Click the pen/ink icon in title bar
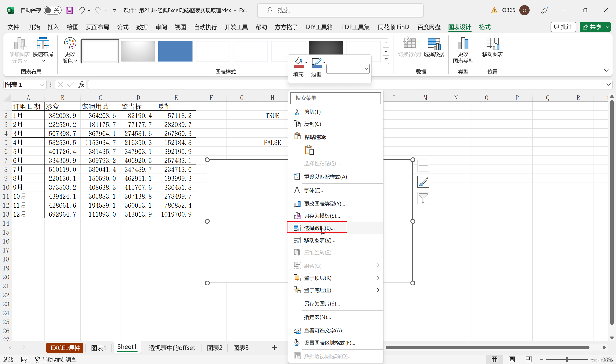The width and height of the screenshot is (616, 364). 545,10
